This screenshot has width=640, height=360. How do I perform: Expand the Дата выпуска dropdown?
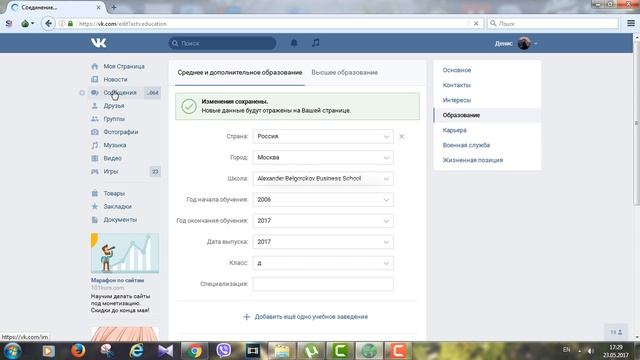[323, 242]
